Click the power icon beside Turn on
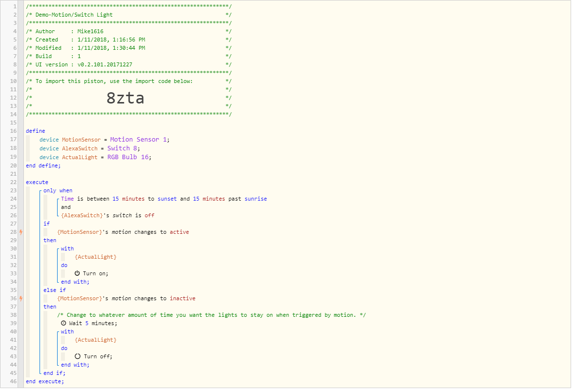 pos(77,273)
